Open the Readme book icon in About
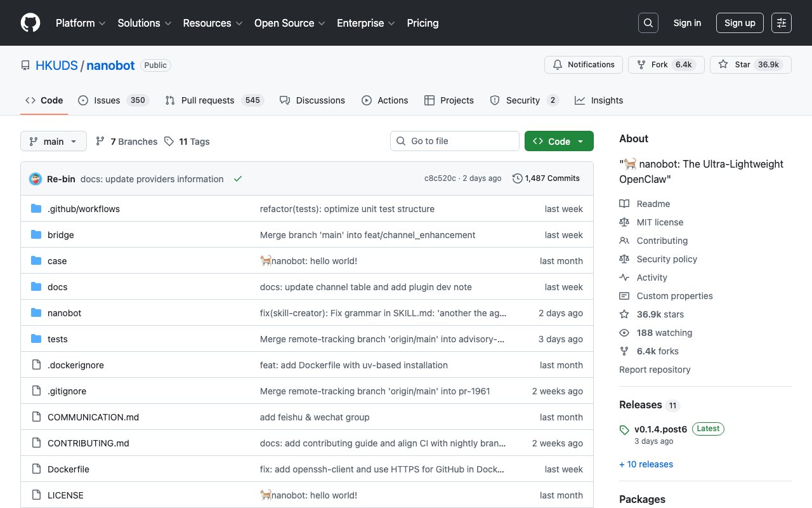 tap(624, 203)
